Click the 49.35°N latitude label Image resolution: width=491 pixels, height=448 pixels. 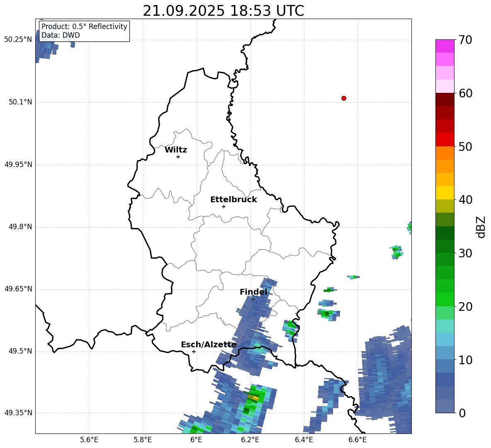click(x=18, y=413)
